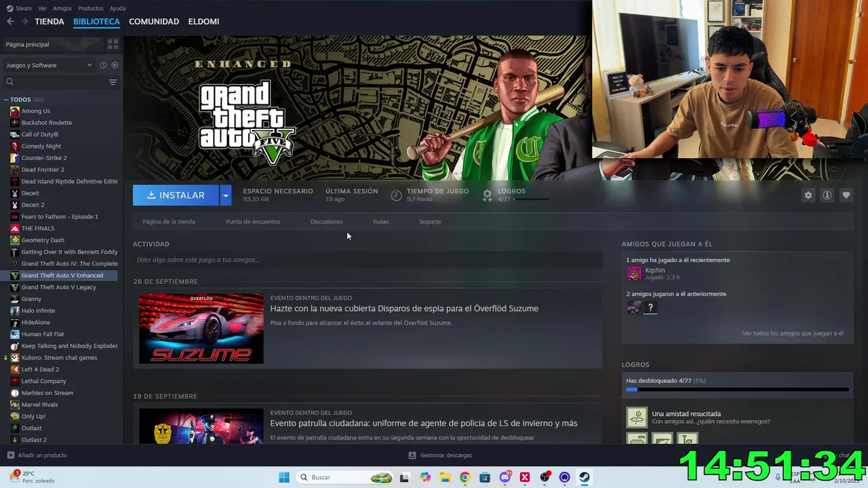Switch library to grid collections view
Screen dimensions: 868x488
click(113, 44)
